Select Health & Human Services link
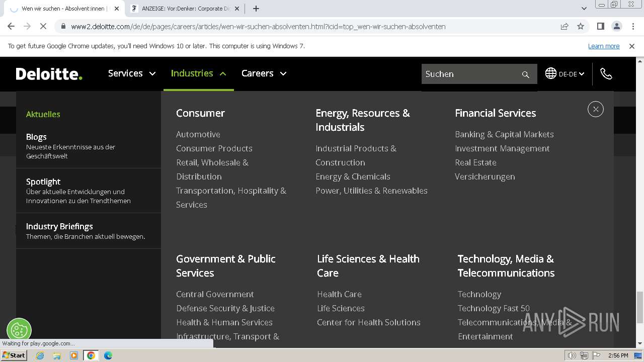This screenshot has width=644, height=362. point(224,322)
